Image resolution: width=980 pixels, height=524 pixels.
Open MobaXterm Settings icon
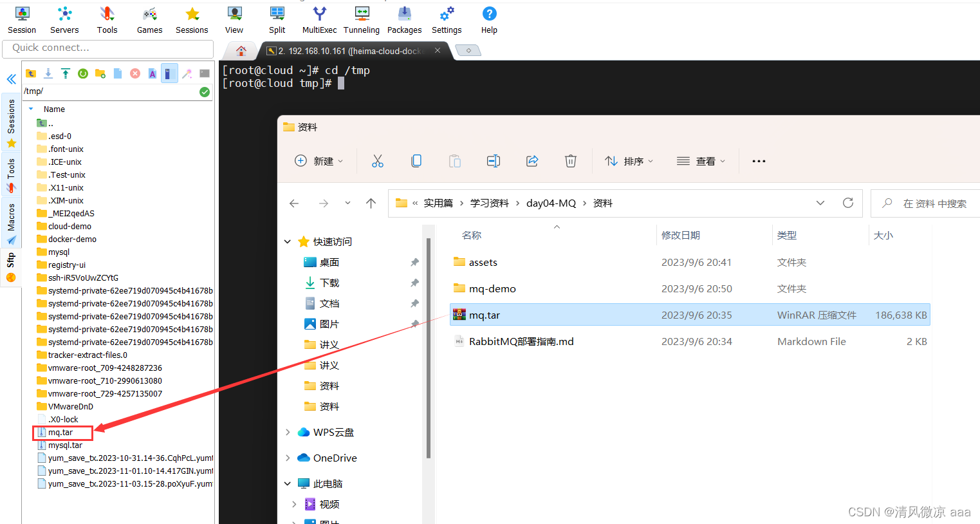447,20
